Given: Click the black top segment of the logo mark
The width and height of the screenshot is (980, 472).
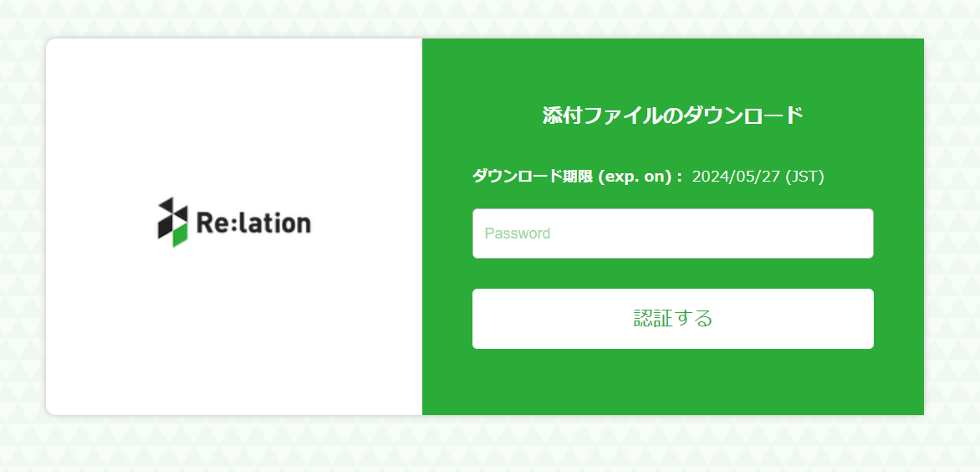Looking at the screenshot, I should [171, 205].
